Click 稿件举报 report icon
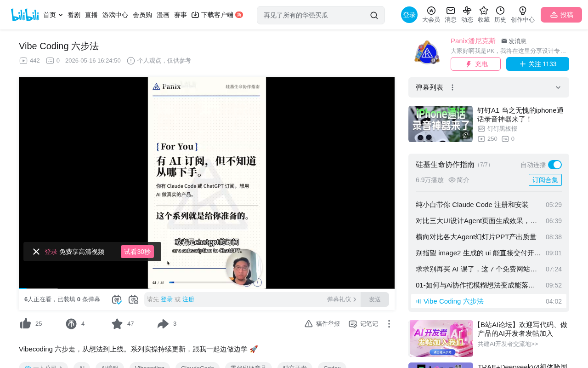The image size is (588, 368). click(x=322, y=324)
